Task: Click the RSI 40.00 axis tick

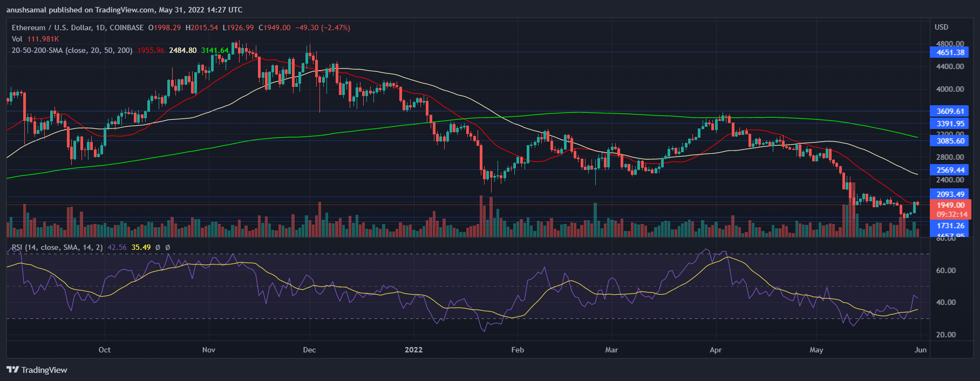Action: tap(946, 302)
